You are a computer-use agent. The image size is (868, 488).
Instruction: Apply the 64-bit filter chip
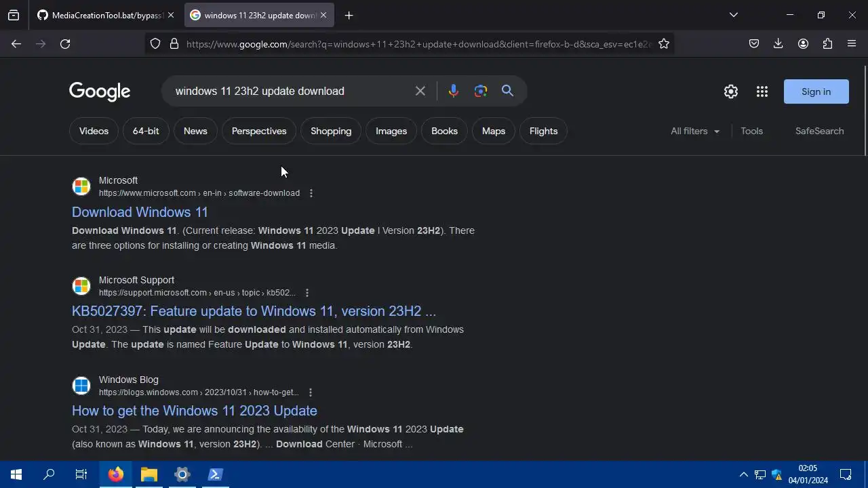146,131
